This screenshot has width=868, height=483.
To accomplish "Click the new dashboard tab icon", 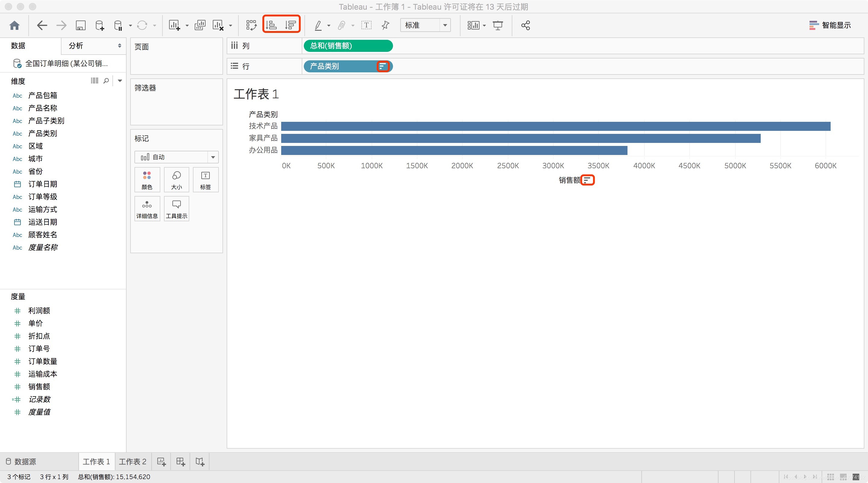I will (x=181, y=461).
